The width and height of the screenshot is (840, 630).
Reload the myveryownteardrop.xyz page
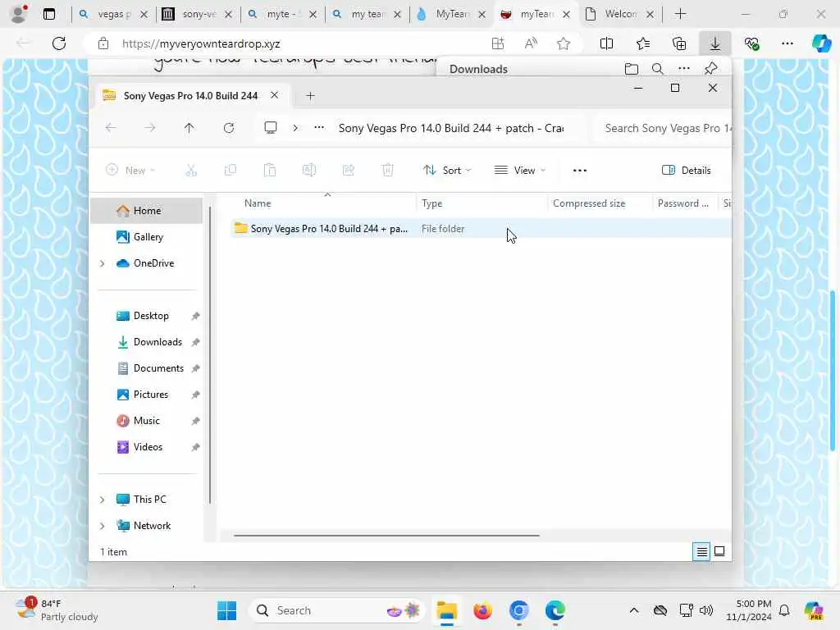[59, 43]
